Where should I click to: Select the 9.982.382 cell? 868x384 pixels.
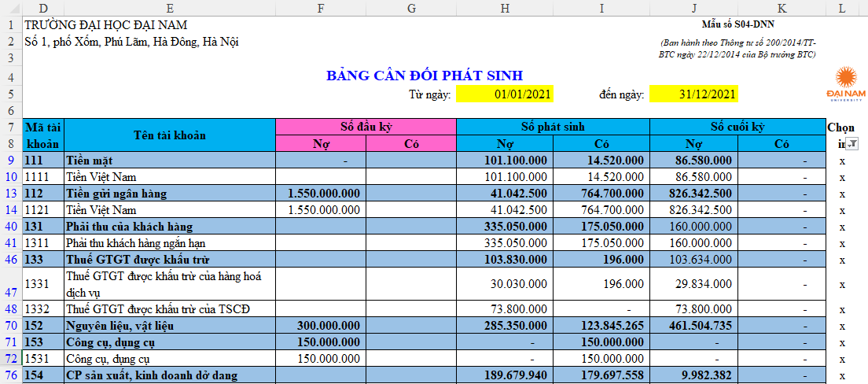click(693, 375)
